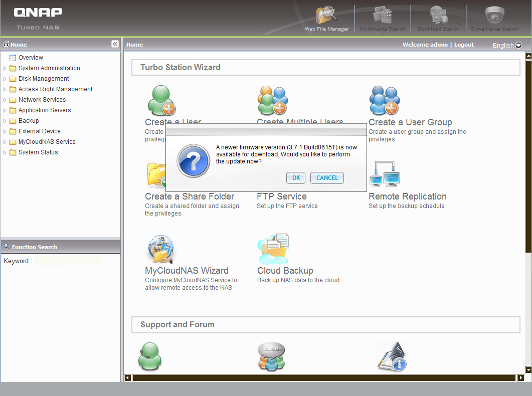This screenshot has height=396, width=532.
Task: Click the horizontal scrollbar right arrow
Action: tap(521, 377)
